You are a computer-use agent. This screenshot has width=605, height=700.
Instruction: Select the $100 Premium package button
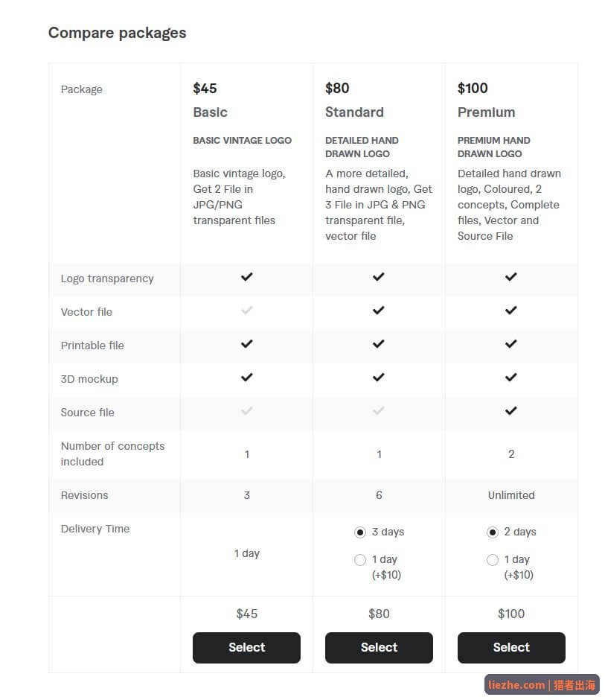511,647
